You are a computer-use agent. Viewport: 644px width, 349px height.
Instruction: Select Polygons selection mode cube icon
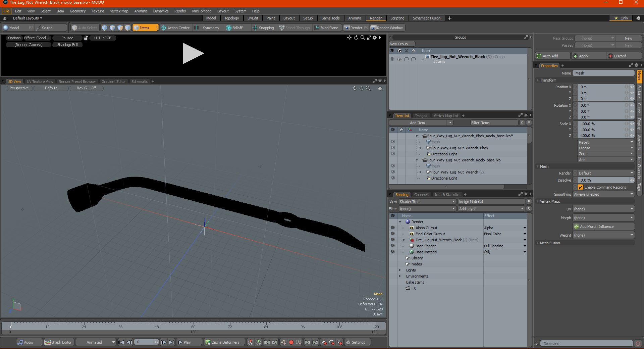[x=120, y=28]
